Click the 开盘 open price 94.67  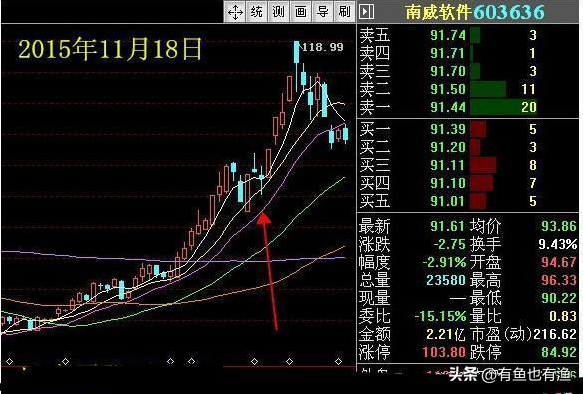pyautogui.click(x=558, y=262)
